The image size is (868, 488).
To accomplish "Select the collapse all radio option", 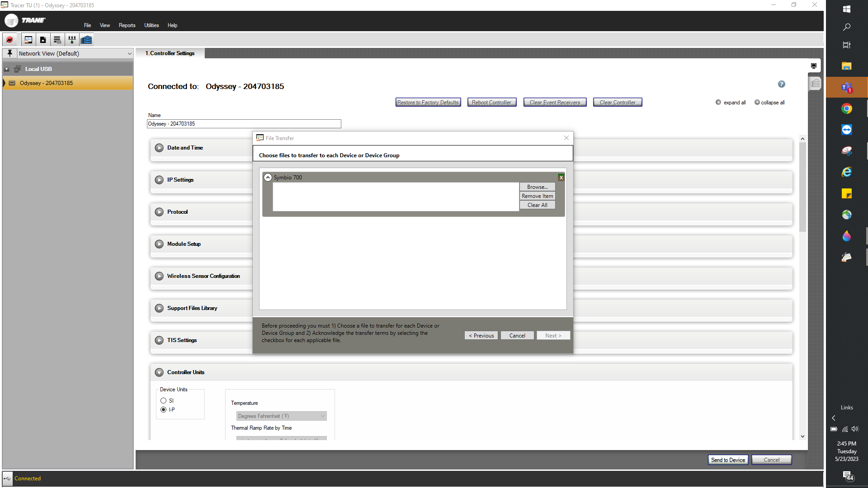I will (757, 103).
